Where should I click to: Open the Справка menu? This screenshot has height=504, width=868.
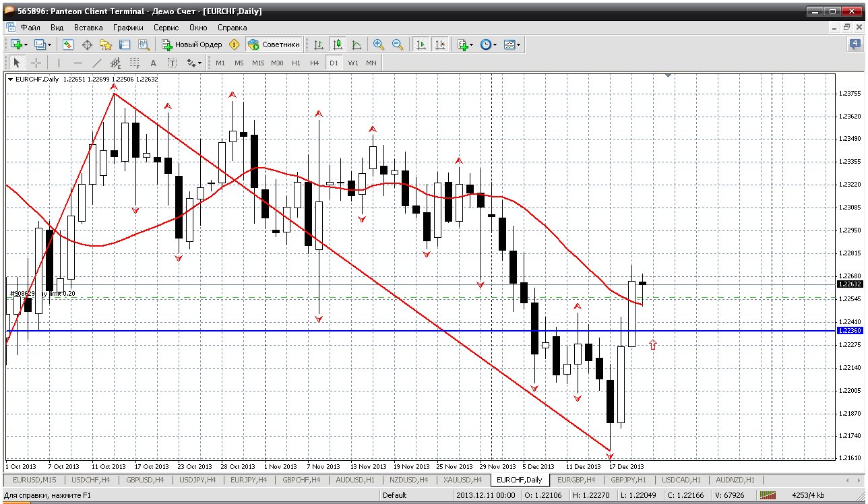point(232,28)
